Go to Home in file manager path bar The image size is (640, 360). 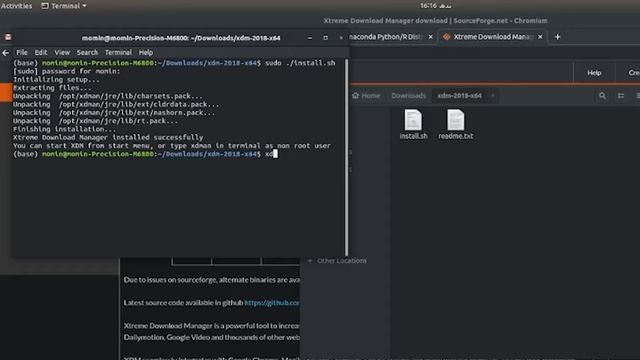(x=366, y=96)
